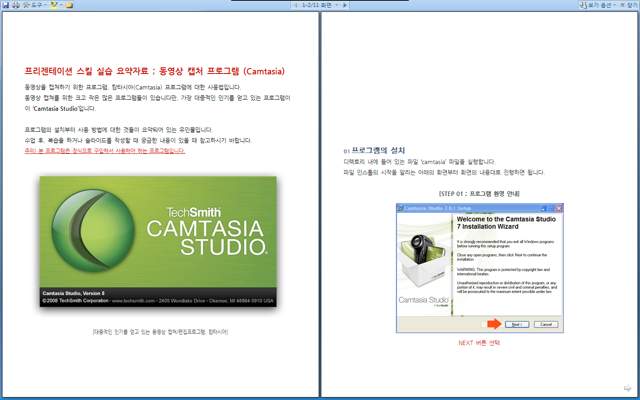Go to next screen with right arrow
640x400 pixels.
click(x=345, y=5)
